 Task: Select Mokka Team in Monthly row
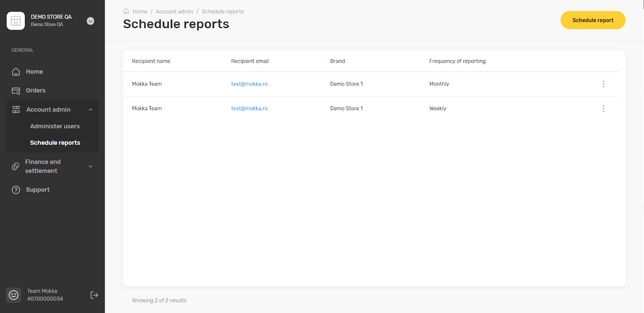pos(147,84)
